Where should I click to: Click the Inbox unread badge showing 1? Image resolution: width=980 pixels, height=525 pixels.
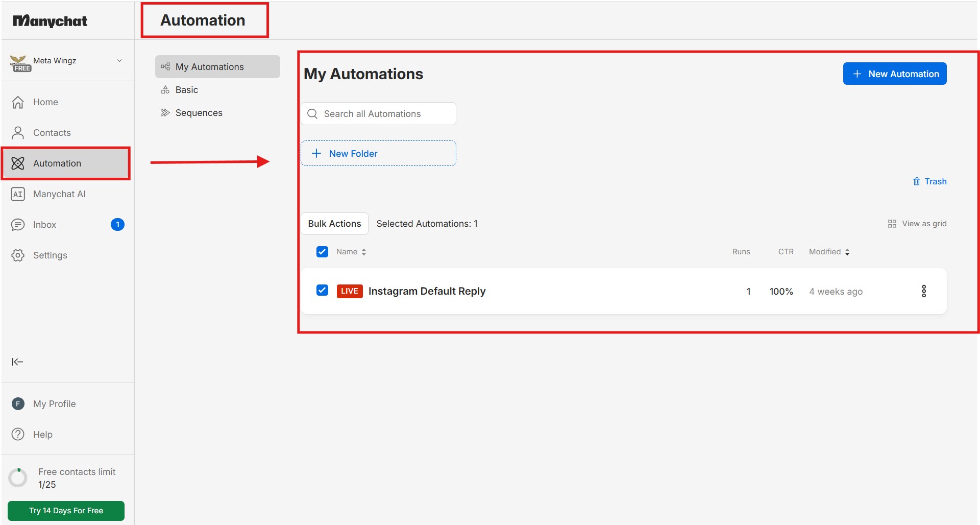[x=117, y=225]
